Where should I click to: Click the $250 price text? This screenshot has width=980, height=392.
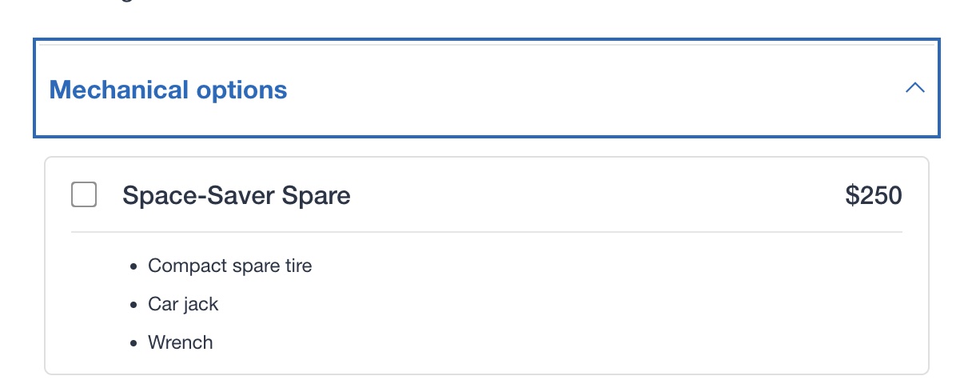click(x=873, y=195)
